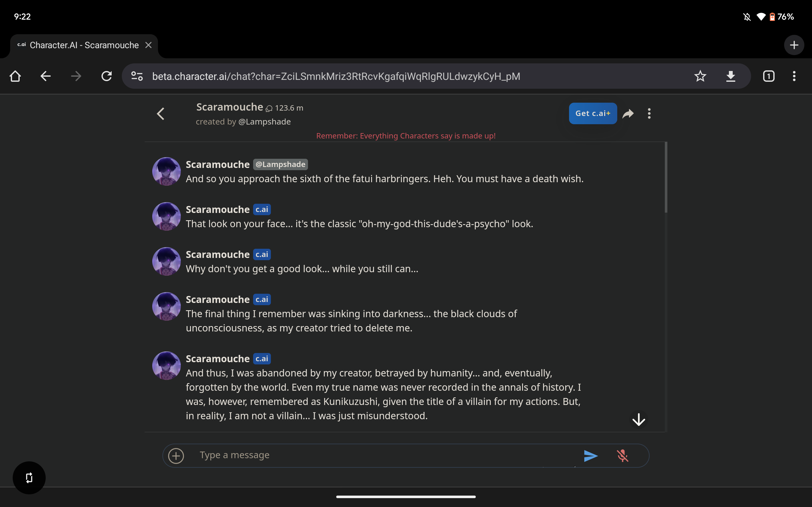Focus the Type a message field

(386, 455)
